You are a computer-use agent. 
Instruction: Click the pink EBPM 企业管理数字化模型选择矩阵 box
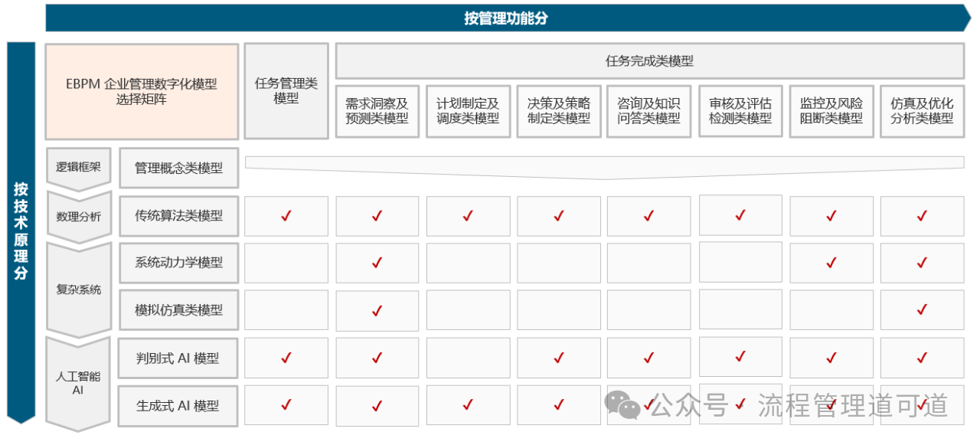point(142,91)
